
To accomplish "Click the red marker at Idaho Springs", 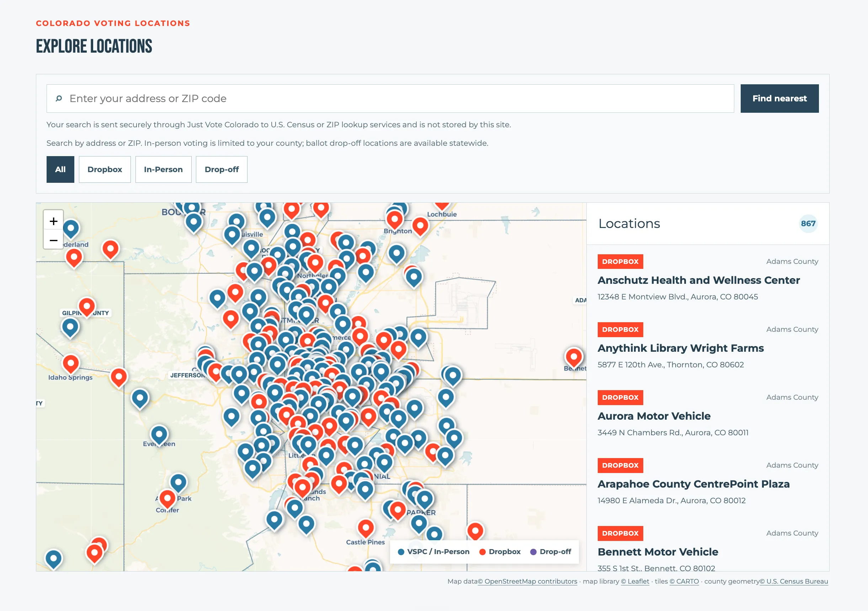I will coord(71,365).
